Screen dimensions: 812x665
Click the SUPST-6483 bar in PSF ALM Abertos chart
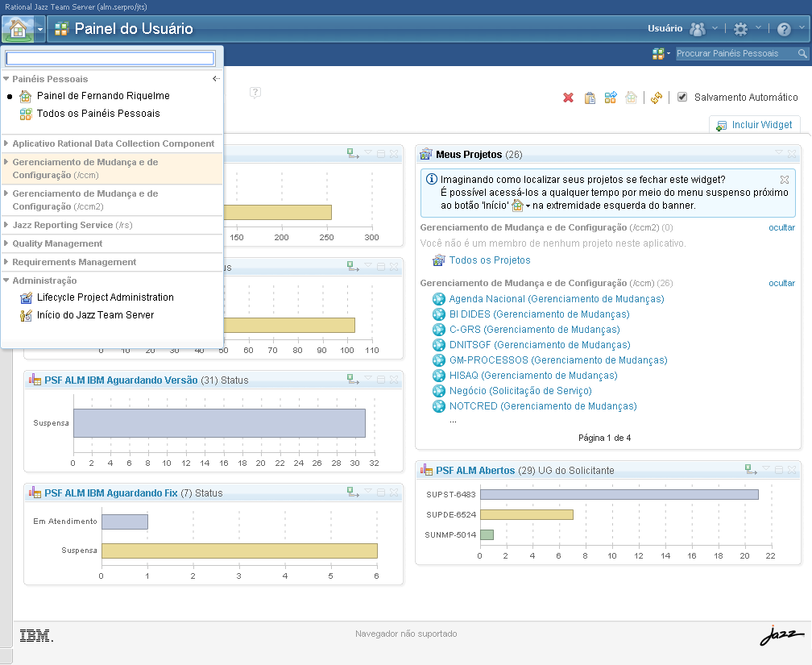pyautogui.click(x=619, y=494)
